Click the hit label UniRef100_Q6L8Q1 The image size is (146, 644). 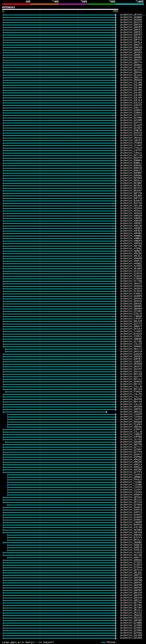(x=131, y=572)
